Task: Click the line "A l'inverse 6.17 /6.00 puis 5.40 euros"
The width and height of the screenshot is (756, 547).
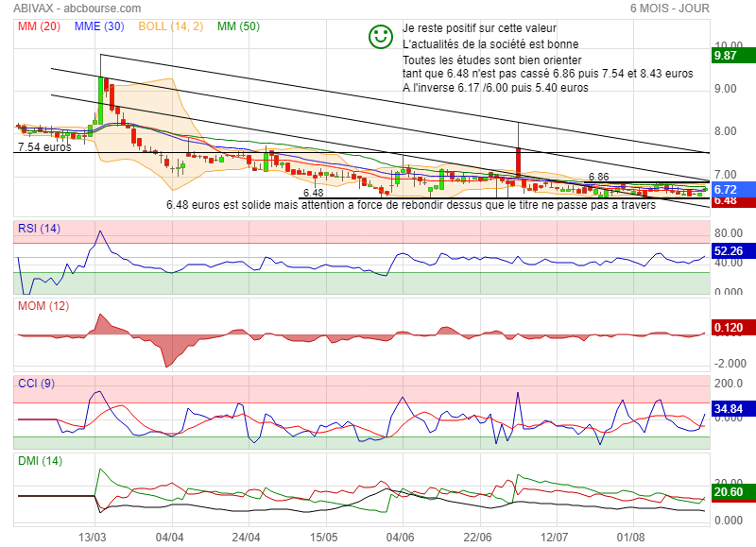Action: 495,88
